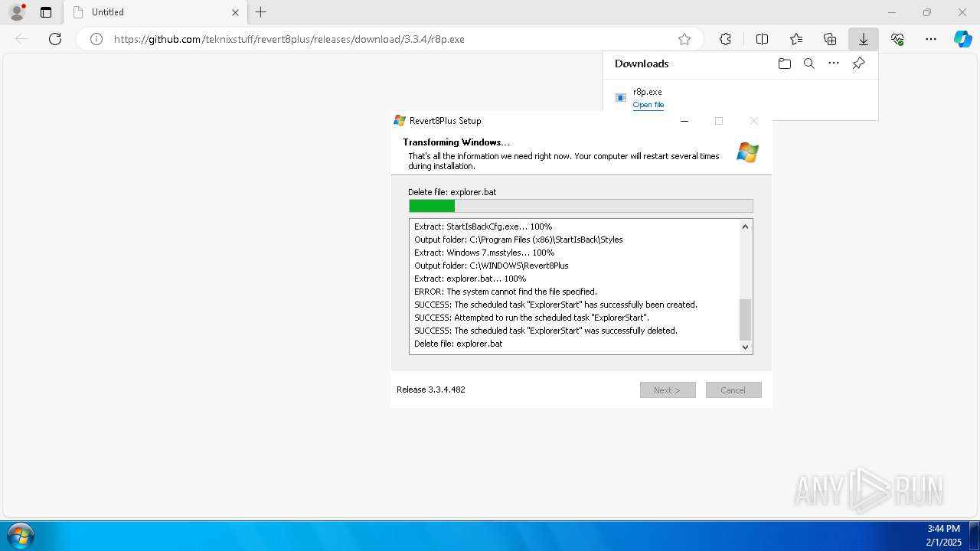Click the Cancel button in setup
This screenshot has width=980, height=551.
(x=733, y=390)
